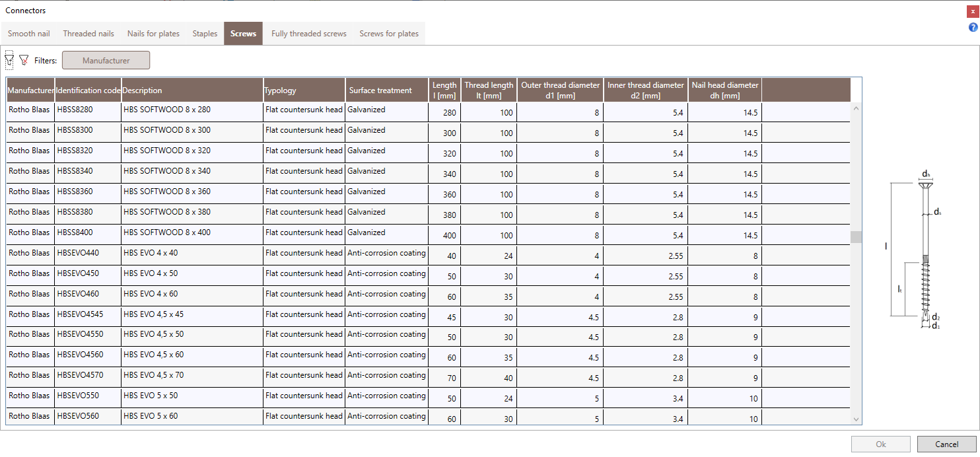Click the table vertical scrollbar thumb
Screen dimensions: 980x457
click(x=857, y=237)
